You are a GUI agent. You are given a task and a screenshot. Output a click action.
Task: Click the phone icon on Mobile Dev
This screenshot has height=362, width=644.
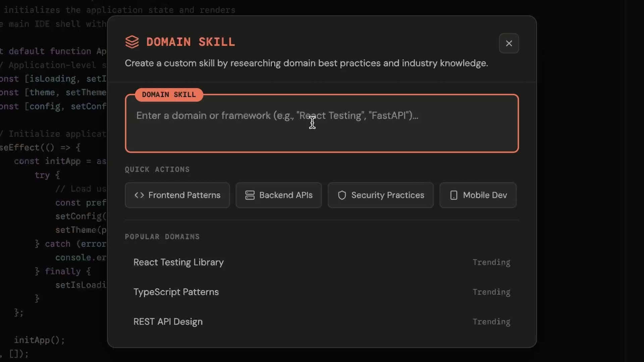tap(453, 195)
